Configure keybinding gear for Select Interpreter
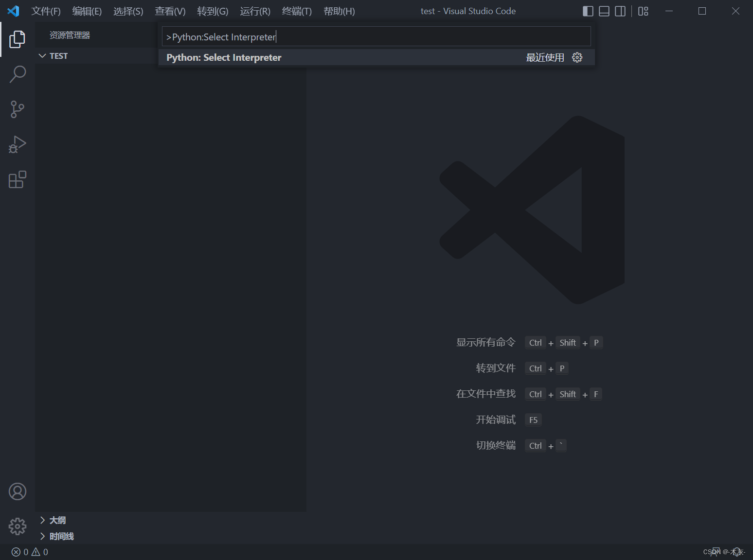Image resolution: width=753 pixels, height=560 pixels. pyautogui.click(x=577, y=57)
